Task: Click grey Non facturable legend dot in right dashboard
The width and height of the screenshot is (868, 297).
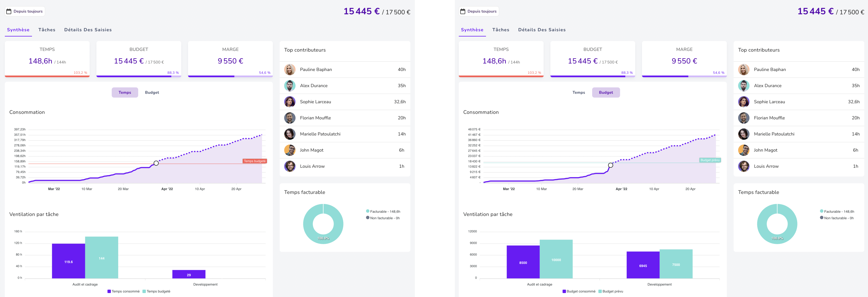Action: (x=822, y=218)
